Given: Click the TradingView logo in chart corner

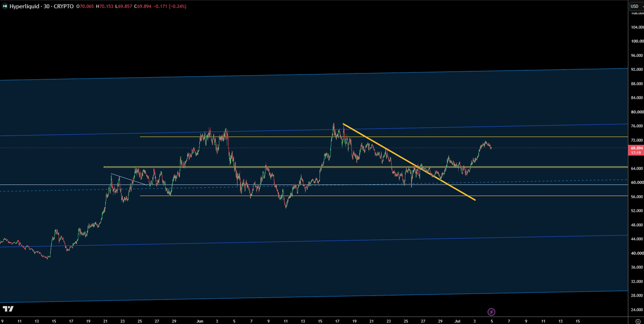Looking at the screenshot, I should coord(8,309).
